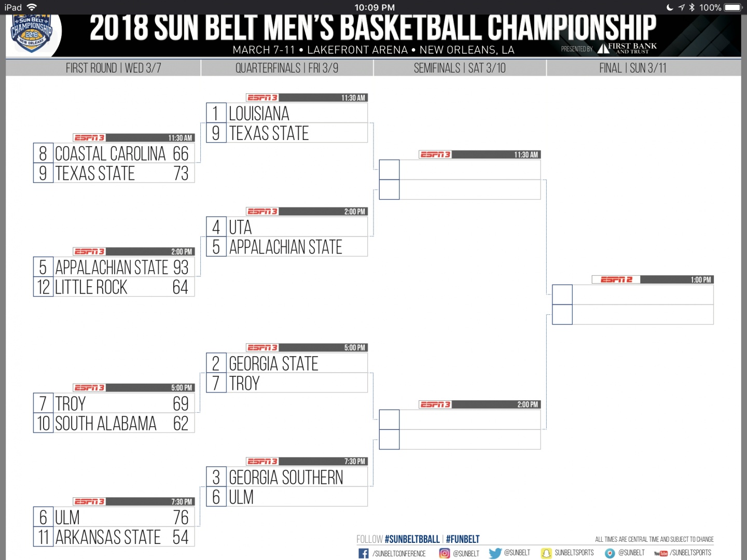Screen dimensions: 747x560
Task: Tap the Sun Belt Championship 2018 logo
Action: (32, 32)
